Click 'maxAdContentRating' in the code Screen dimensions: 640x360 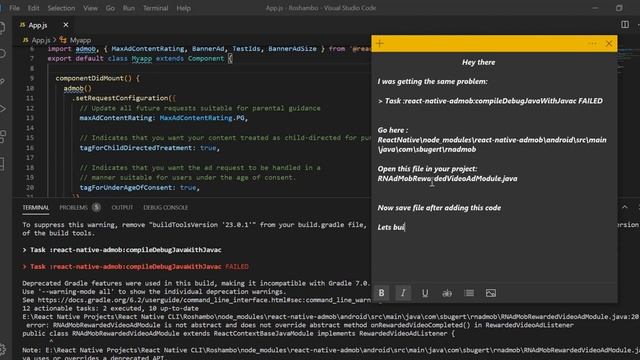pyautogui.click(x=115, y=118)
